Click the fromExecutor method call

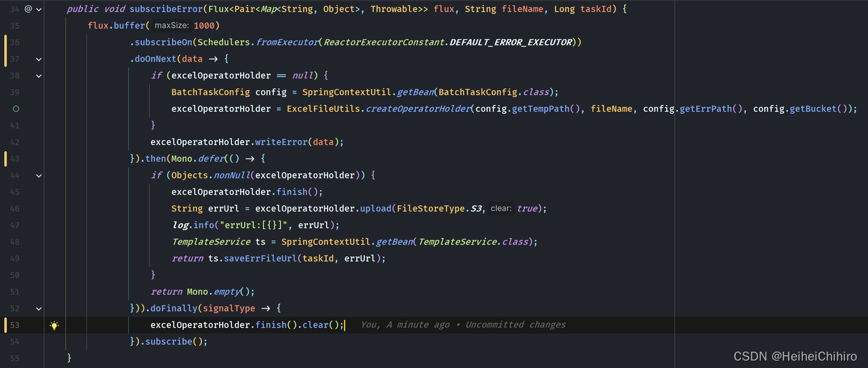pos(287,43)
